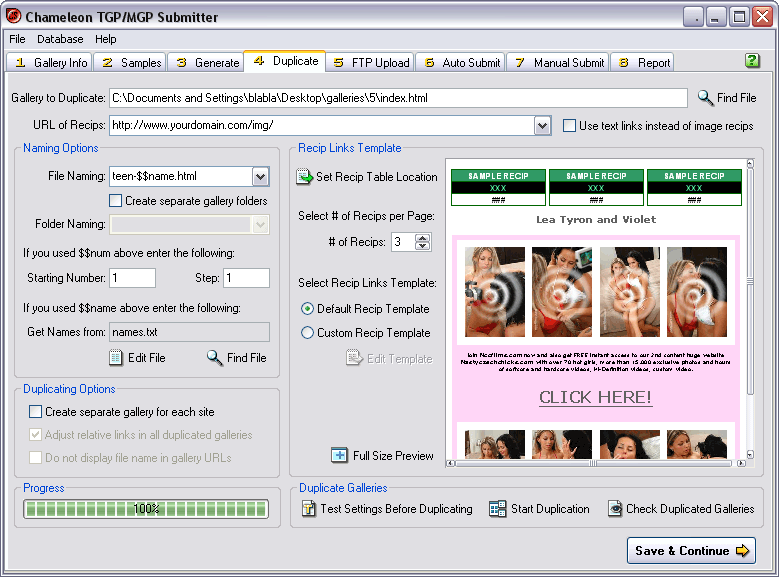
Task: Click the preview scroll right arrow
Action: [x=741, y=463]
